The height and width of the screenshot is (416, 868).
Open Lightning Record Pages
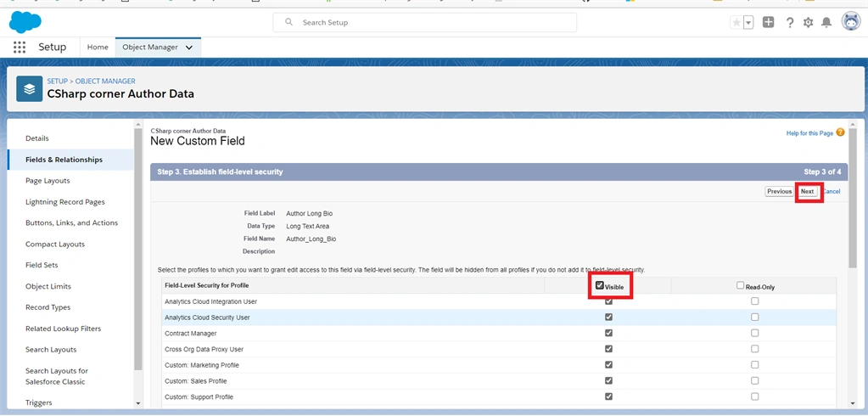pyautogui.click(x=64, y=201)
